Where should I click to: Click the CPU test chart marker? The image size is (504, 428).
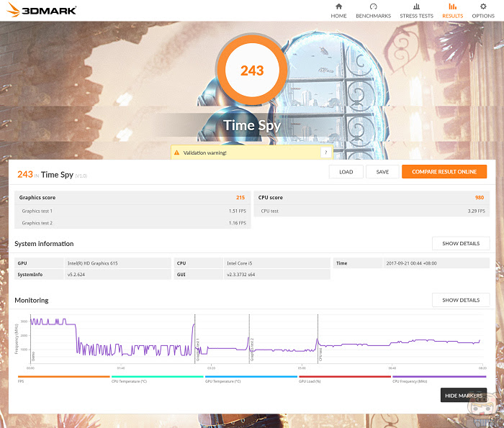(x=320, y=355)
